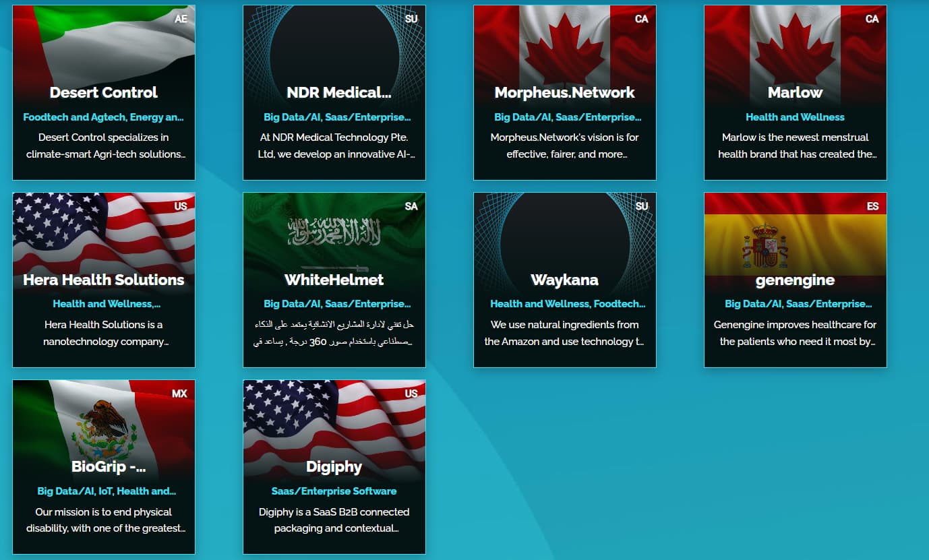Click the category line under genengine
The width and height of the screenshot is (929, 560).
798,304
